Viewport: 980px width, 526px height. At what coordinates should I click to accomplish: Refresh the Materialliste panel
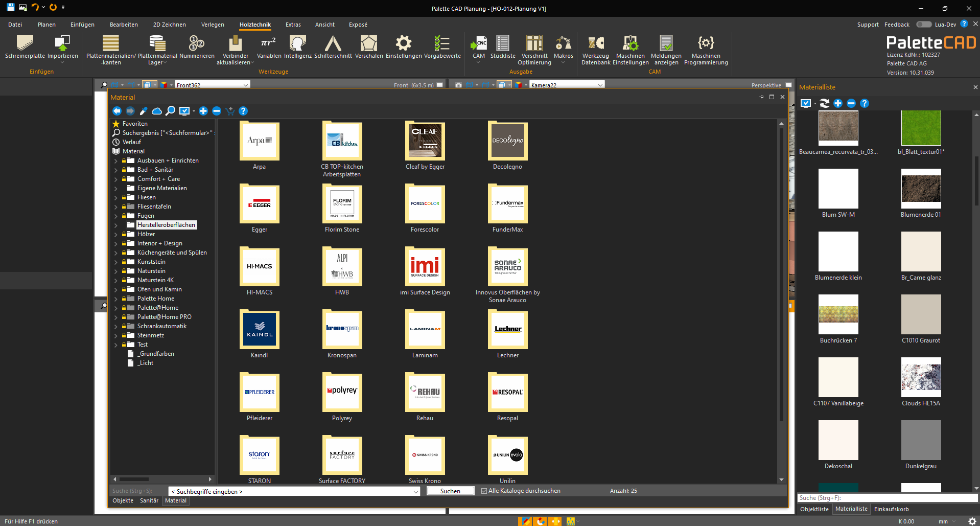click(x=825, y=103)
